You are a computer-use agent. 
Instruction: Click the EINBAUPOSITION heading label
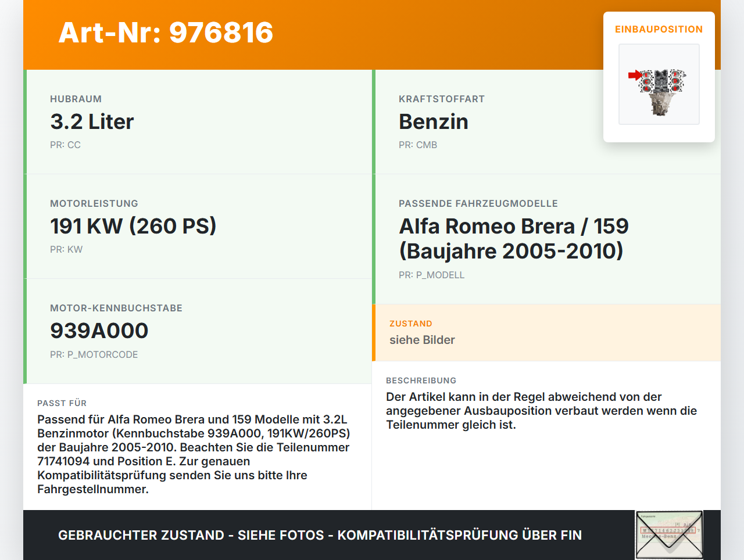pyautogui.click(x=659, y=29)
